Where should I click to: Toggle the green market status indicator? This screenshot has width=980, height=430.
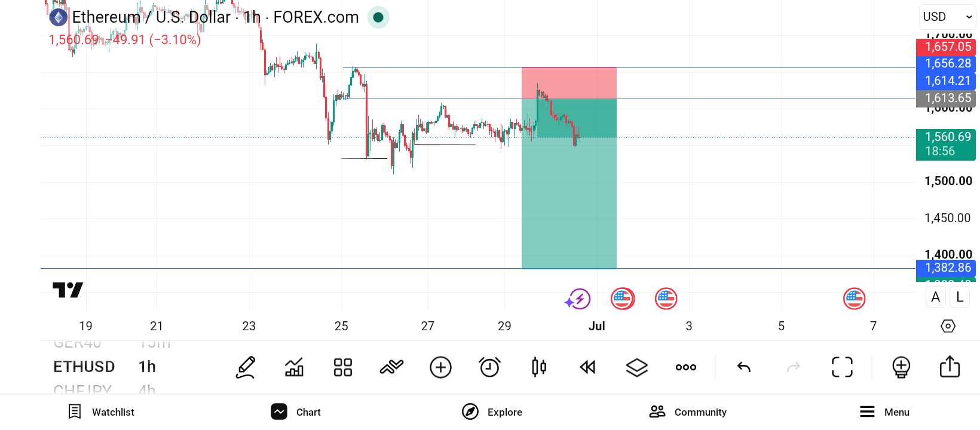point(378,17)
